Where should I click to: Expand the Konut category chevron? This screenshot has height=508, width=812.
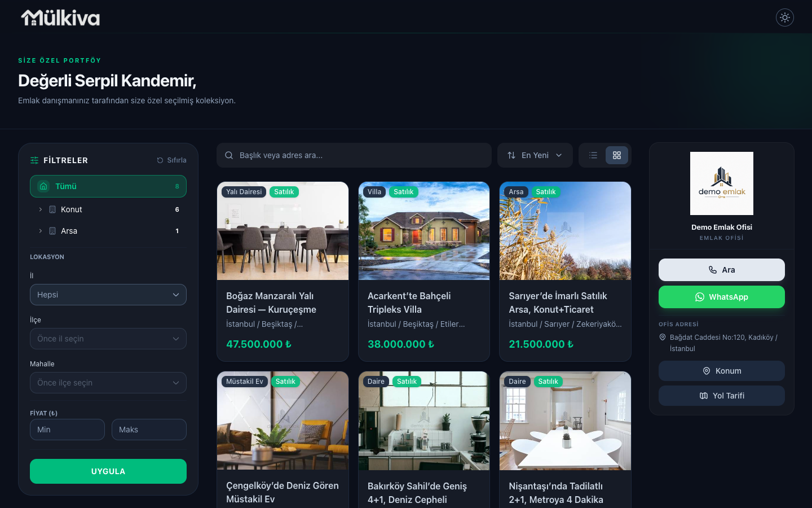click(x=41, y=209)
